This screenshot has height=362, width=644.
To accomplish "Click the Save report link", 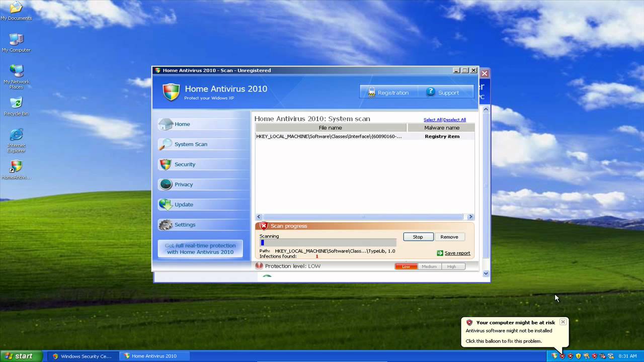I will 457,253.
